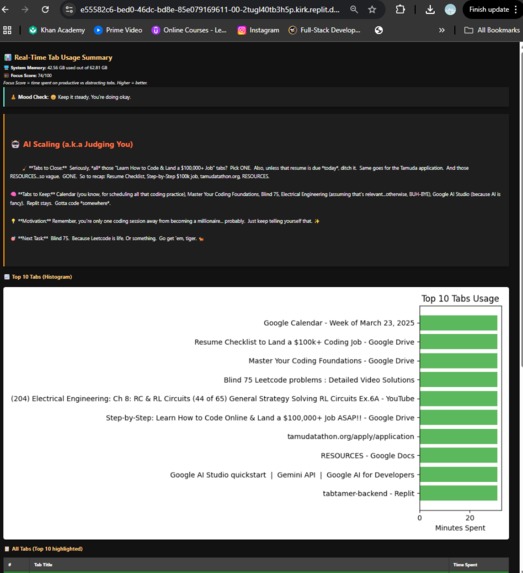Viewport: 523px width, 573px height.
Task: Click the Google AI Studio quickstart label
Action: point(292,475)
